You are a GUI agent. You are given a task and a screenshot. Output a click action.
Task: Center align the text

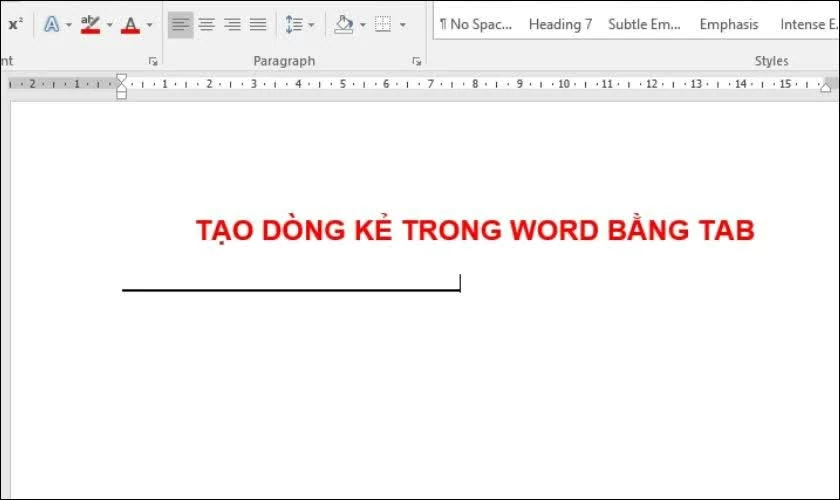(207, 25)
